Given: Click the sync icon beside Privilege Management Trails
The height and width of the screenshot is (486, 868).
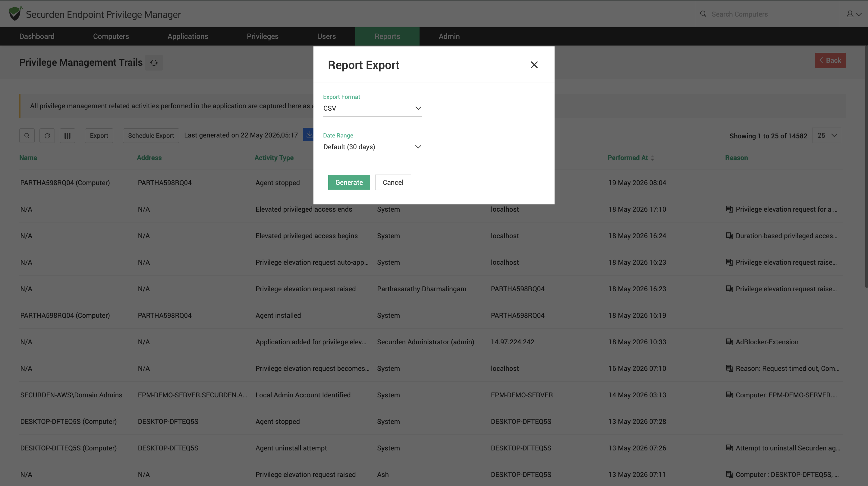Looking at the screenshot, I should [154, 63].
